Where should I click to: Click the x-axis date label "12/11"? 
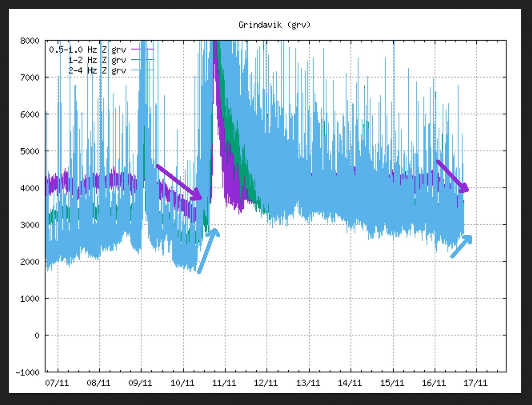(266, 383)
